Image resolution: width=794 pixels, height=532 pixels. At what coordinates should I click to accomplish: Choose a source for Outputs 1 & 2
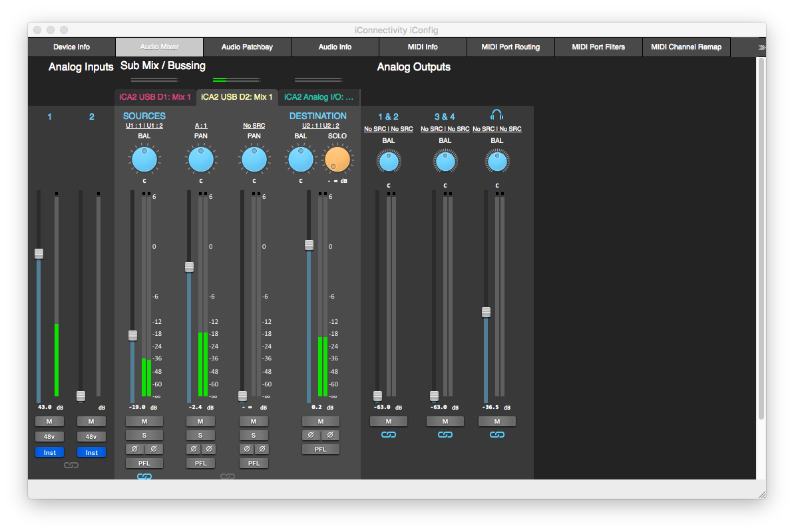pos(389,129)
